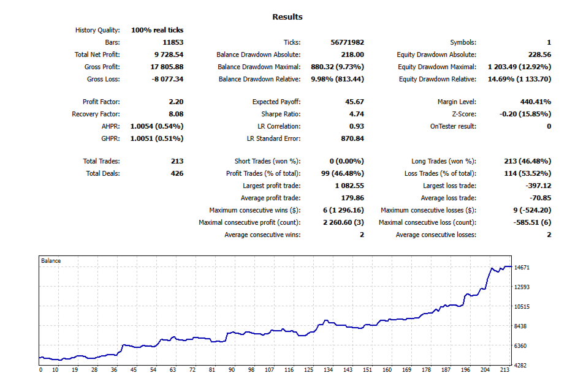Image resolution: width=578 pixels, height=392 pixels.
Task: Click Loss Trades value 114 (53.52%)
Action: pyautogui.click(x=528, y=173)
